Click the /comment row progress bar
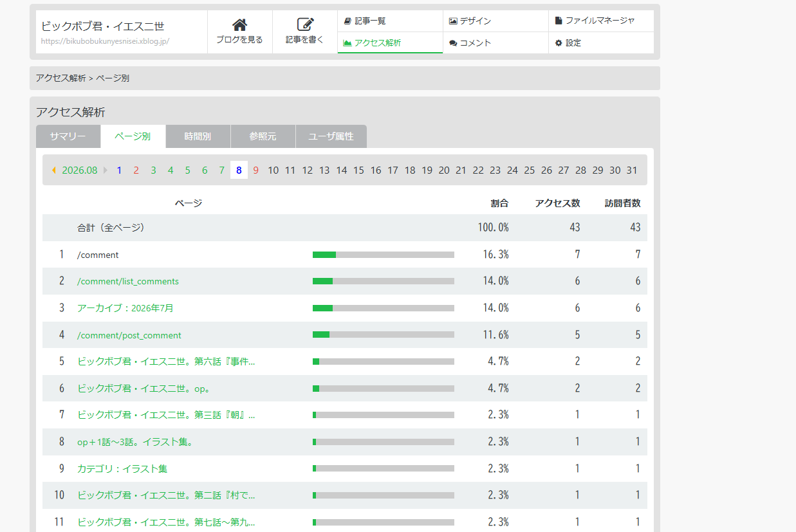 click(384, 255)
